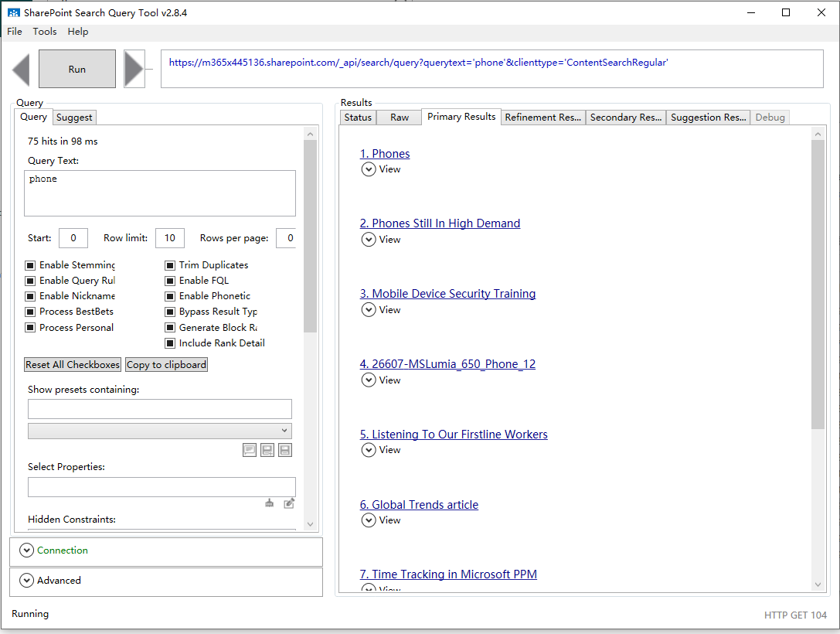Click the save-preset-as-new icon
The image size is (840, 634).
(267, 450)
